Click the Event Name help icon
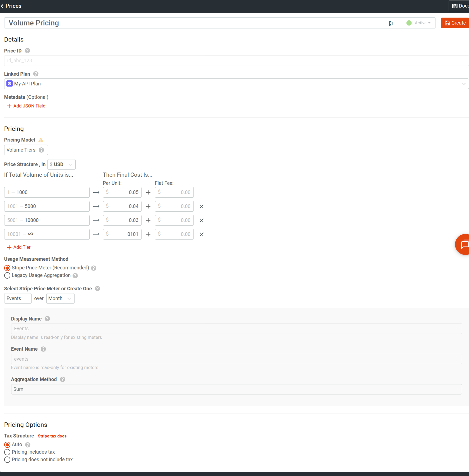This screenshot has width=469, height=476. (43, 349)
